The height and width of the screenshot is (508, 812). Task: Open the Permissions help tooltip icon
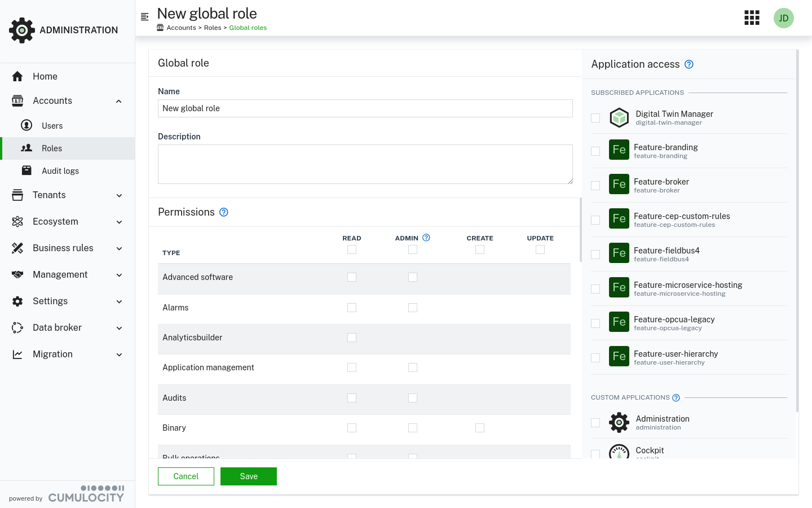(223, 212)
